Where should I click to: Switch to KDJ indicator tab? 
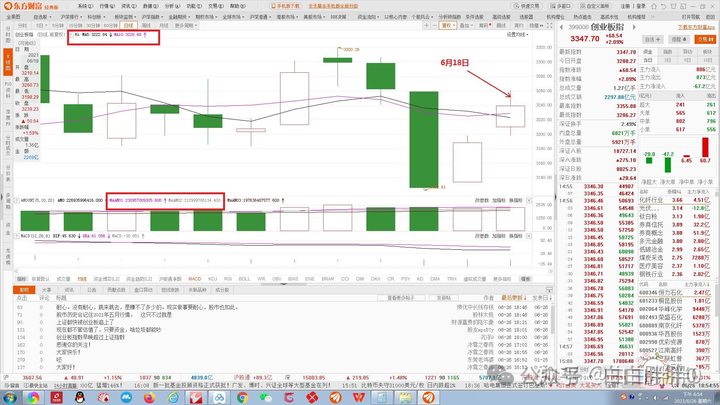213,279
